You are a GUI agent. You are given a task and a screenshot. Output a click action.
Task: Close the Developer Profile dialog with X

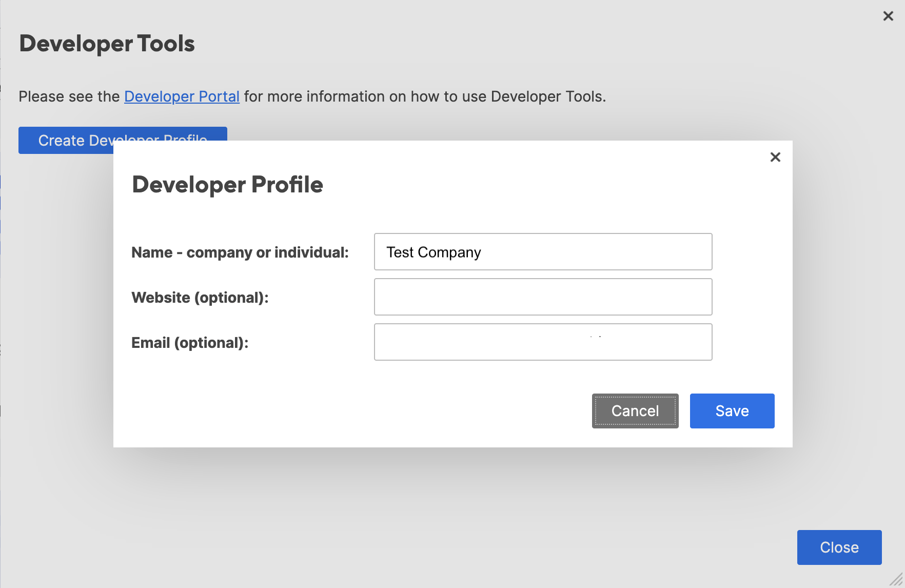coord(775,157)
